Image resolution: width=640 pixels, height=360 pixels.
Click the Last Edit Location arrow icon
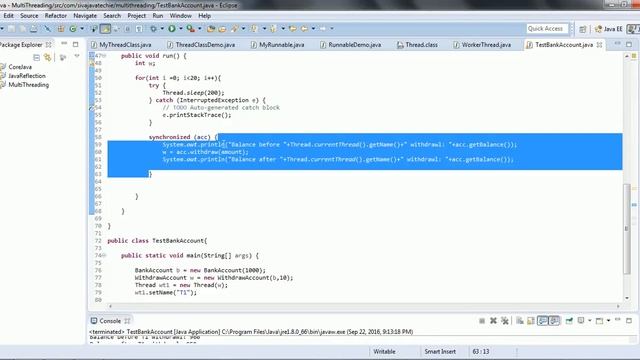point(293,29)
